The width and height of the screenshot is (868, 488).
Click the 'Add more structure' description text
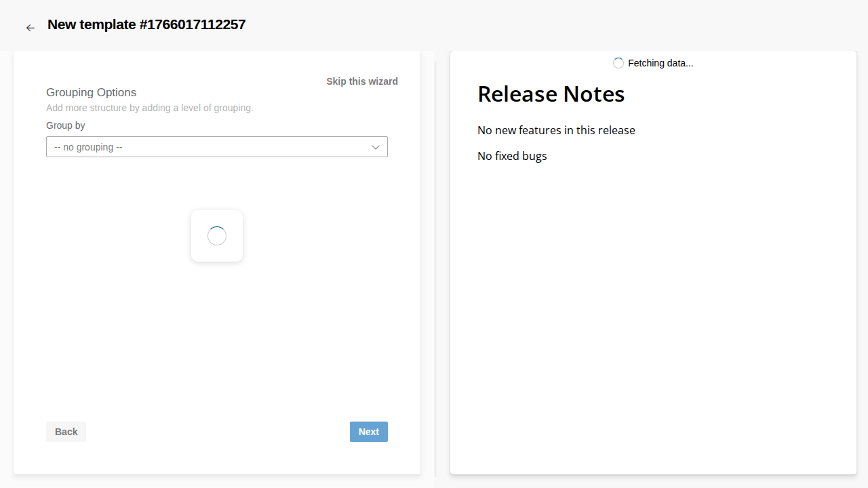[149, 108]
